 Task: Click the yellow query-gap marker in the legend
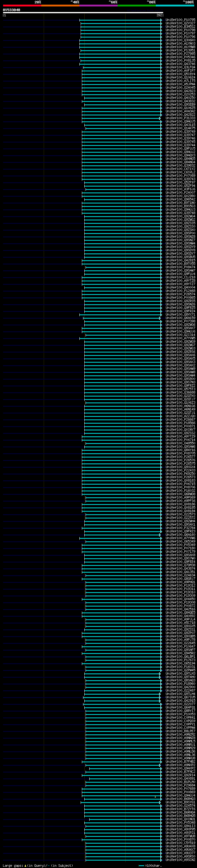pos(25,865)
